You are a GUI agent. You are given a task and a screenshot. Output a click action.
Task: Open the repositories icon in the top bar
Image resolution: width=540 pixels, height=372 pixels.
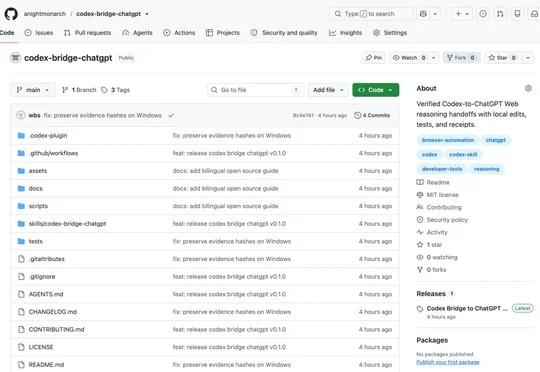click(x=517, y=14)
